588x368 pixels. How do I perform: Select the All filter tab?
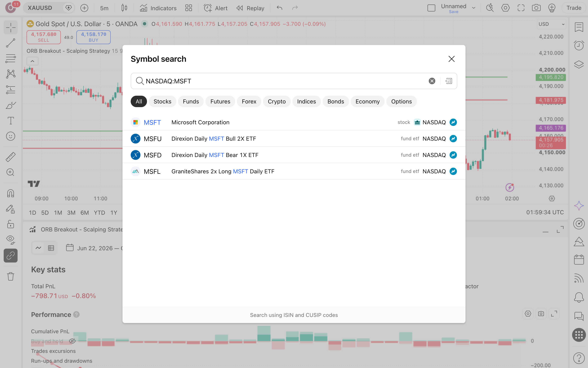139,101
